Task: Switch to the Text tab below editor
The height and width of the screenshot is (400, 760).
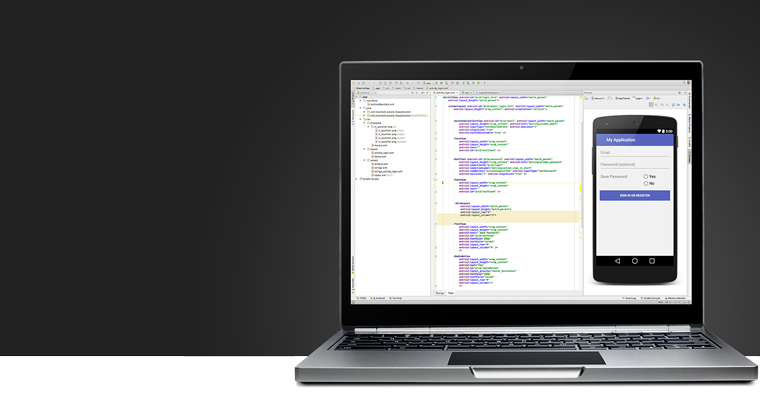Action: (x=451, y=293)
